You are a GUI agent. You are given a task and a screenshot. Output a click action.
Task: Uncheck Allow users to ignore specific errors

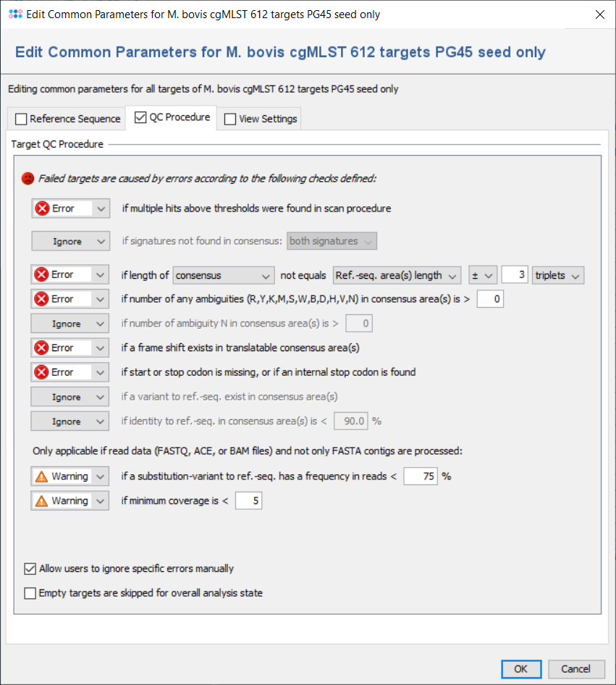[30, 569]
